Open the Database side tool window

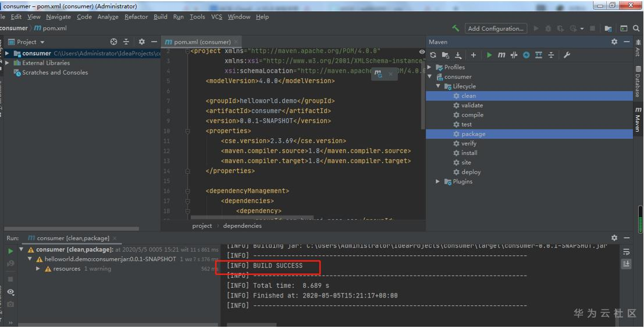tap(638, 82)
